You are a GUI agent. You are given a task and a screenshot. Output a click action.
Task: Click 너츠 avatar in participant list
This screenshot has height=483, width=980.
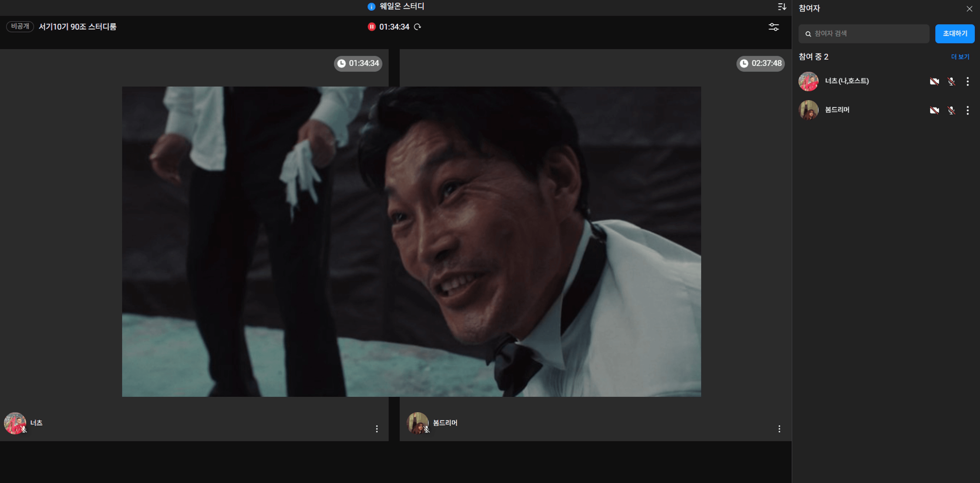click(x=808, y=81)
